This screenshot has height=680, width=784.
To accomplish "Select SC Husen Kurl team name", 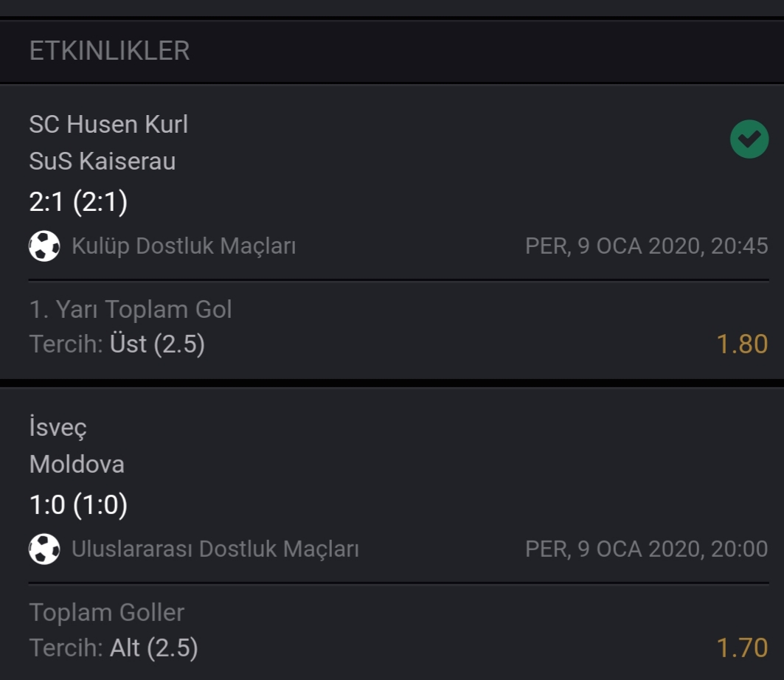I will pos(108,124).
